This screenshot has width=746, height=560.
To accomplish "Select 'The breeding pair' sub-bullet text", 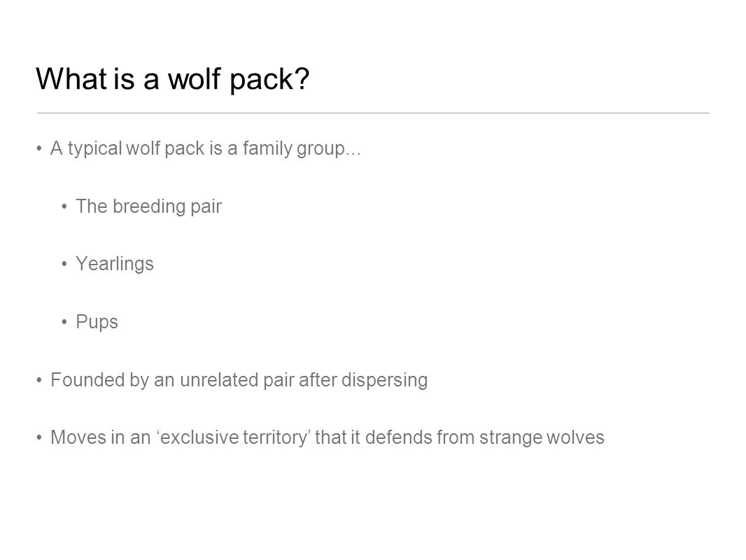I will coord(148,207).
